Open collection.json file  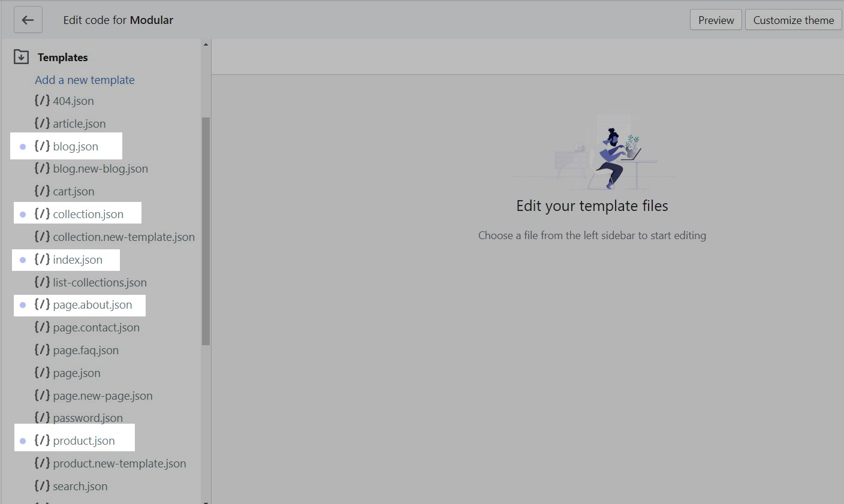[88, 214]
